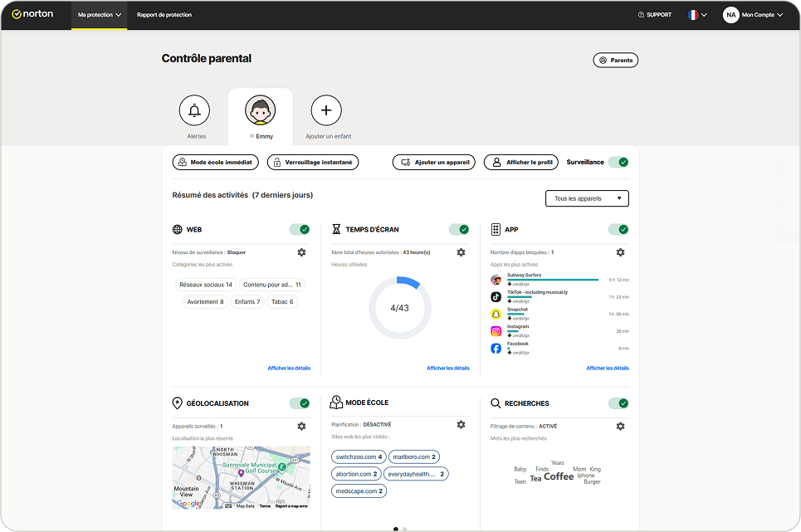Click the TikTok app icon
The width and height of the screenshot is (801, 532).
pos(496,296)
